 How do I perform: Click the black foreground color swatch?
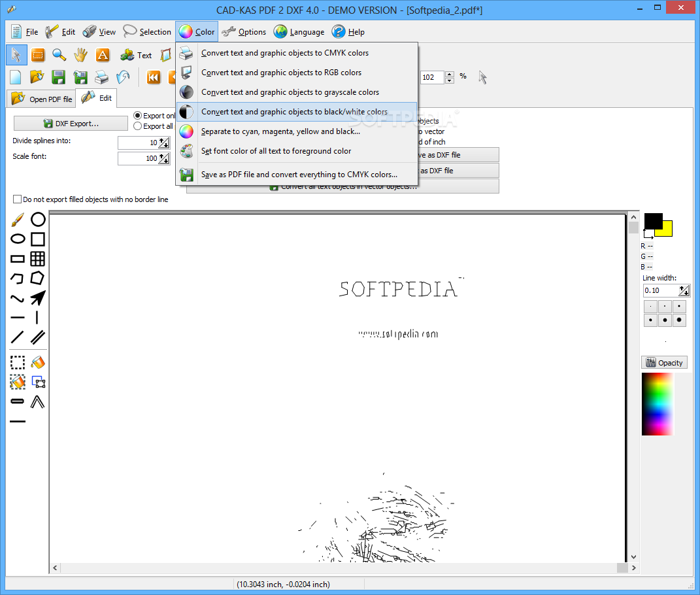(x=653, y=221)
